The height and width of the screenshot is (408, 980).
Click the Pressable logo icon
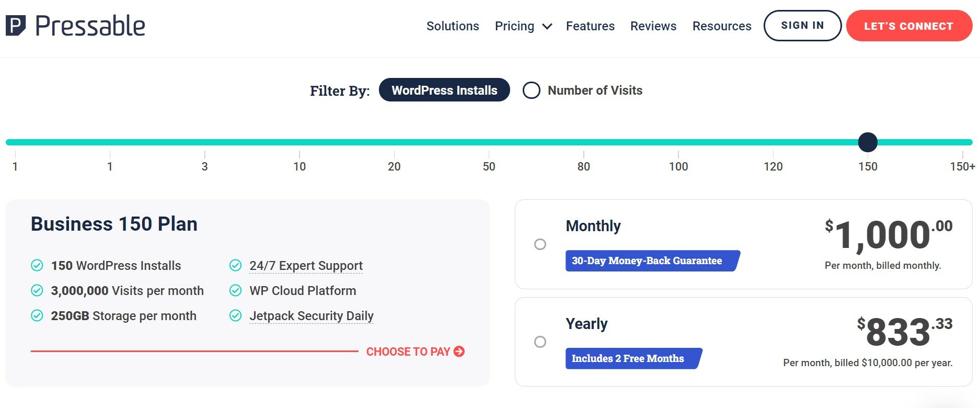click(16, 26)
